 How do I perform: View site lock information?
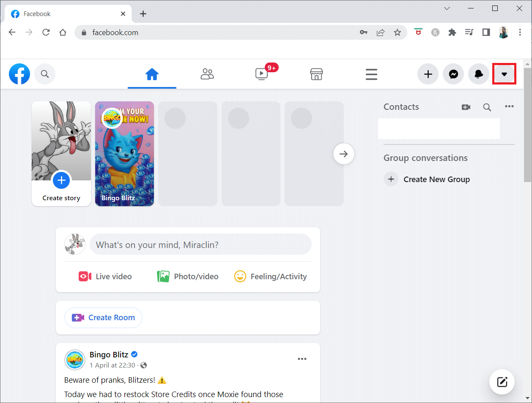[83, 33]
